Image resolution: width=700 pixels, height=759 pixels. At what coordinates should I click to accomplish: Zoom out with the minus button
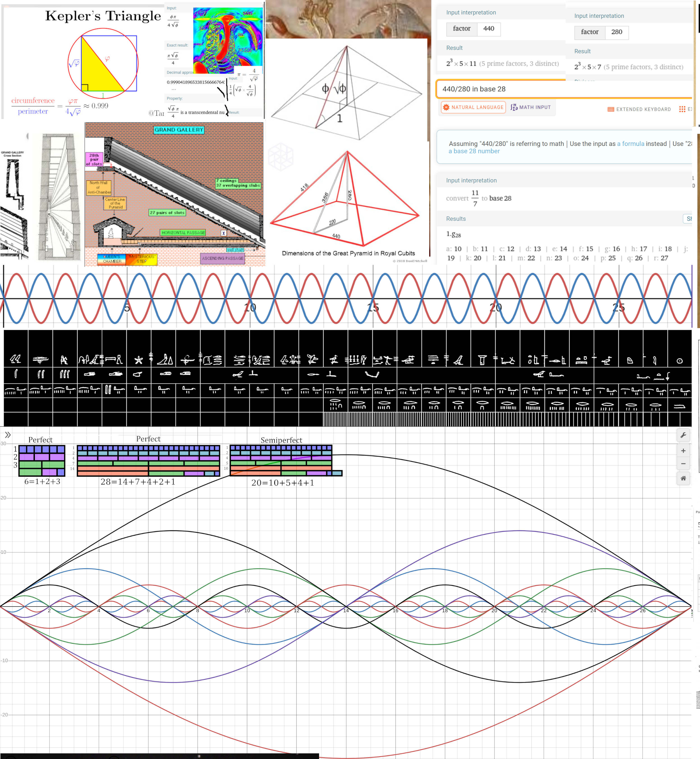(x=683, y=464)
